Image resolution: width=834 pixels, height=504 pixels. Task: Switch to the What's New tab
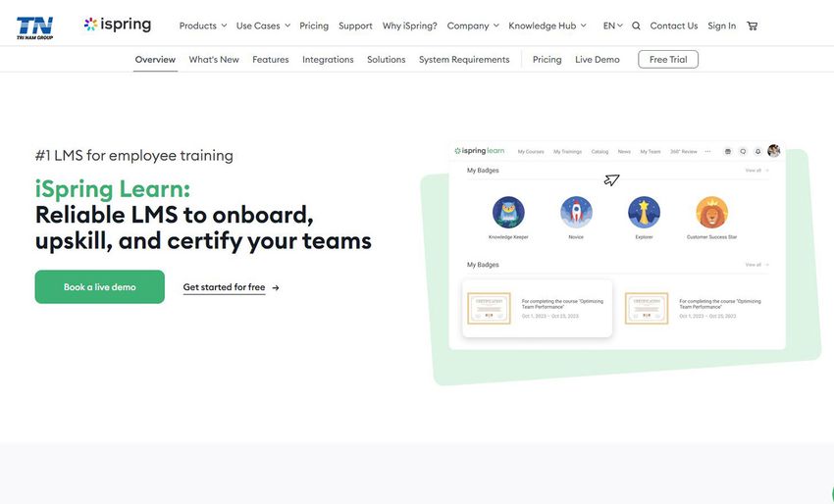(214, 60)
